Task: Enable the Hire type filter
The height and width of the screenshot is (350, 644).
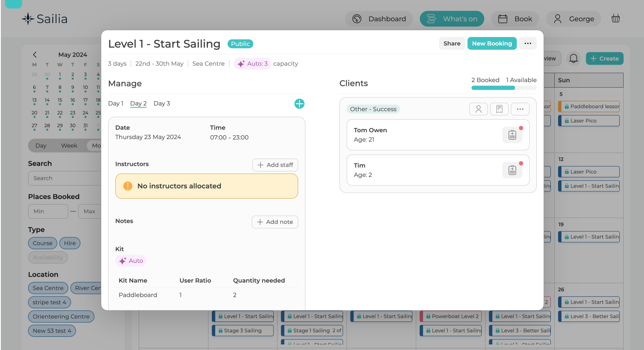Action: [x=69, y=243]
